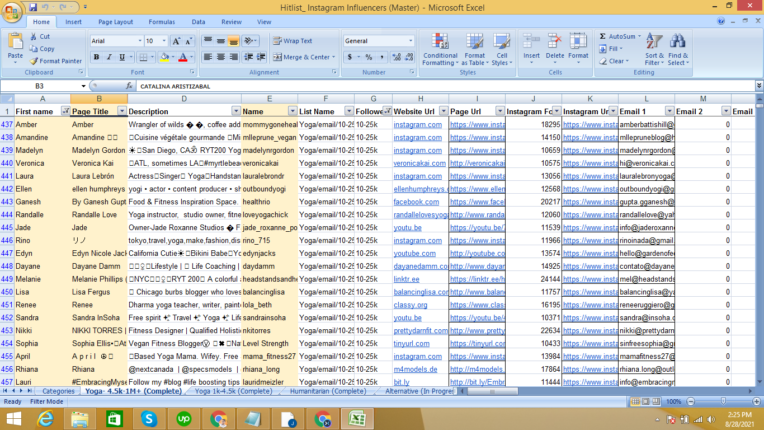The width and height of the screenshot is (764, 430).
Task: Open the Email 1 column filter dropdown
Action: point(669,111)
